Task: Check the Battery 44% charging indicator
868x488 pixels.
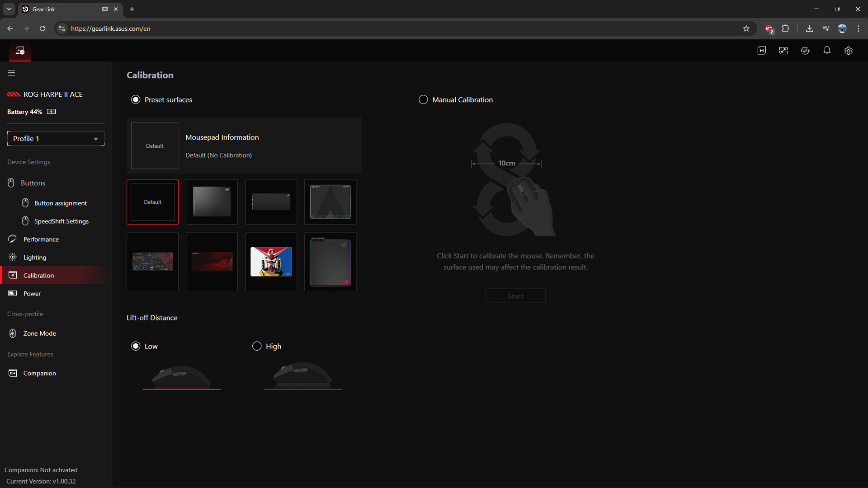Action: 51,111
